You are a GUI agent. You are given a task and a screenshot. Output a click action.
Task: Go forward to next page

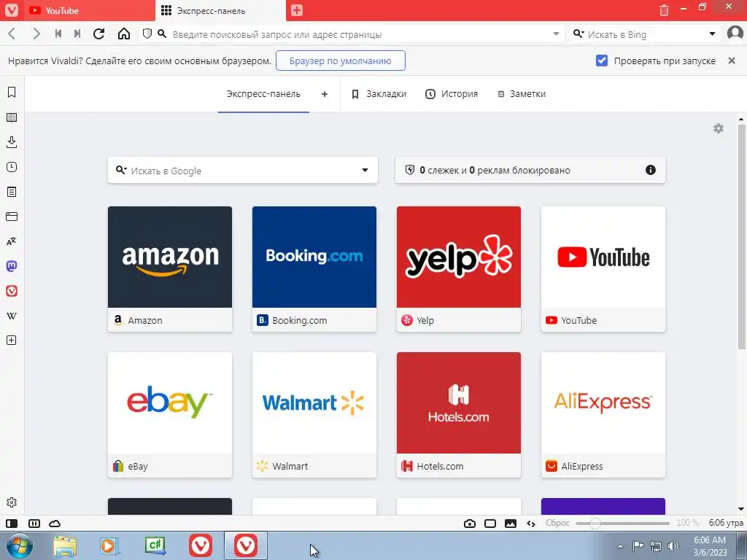coord(36,34)
